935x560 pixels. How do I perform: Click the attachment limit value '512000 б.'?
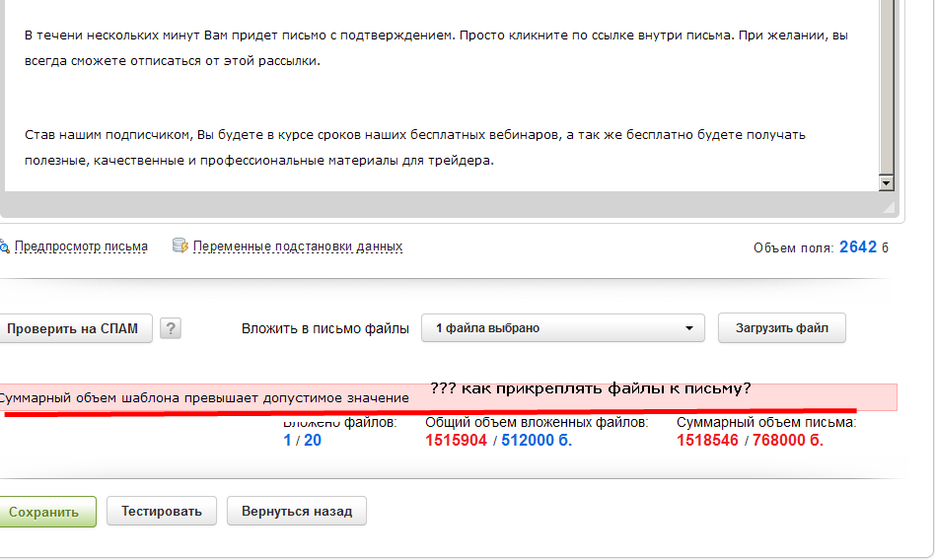click(x=537, y=441)
